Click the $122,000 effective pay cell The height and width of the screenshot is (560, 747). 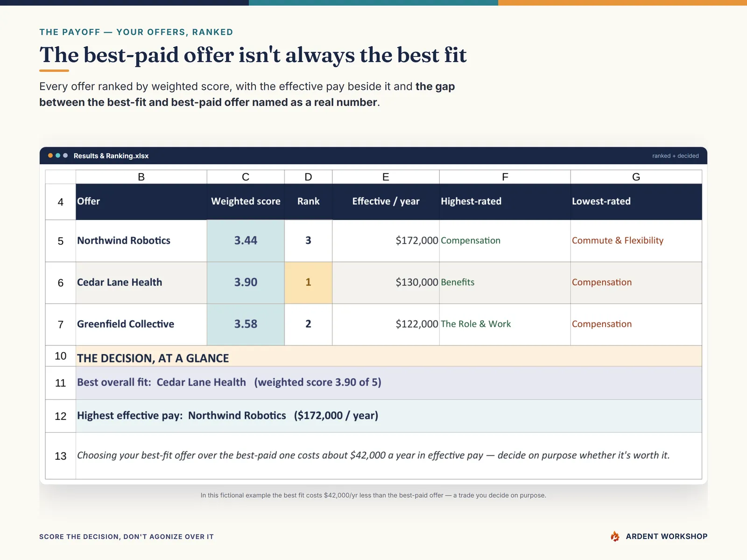point(386,324)
